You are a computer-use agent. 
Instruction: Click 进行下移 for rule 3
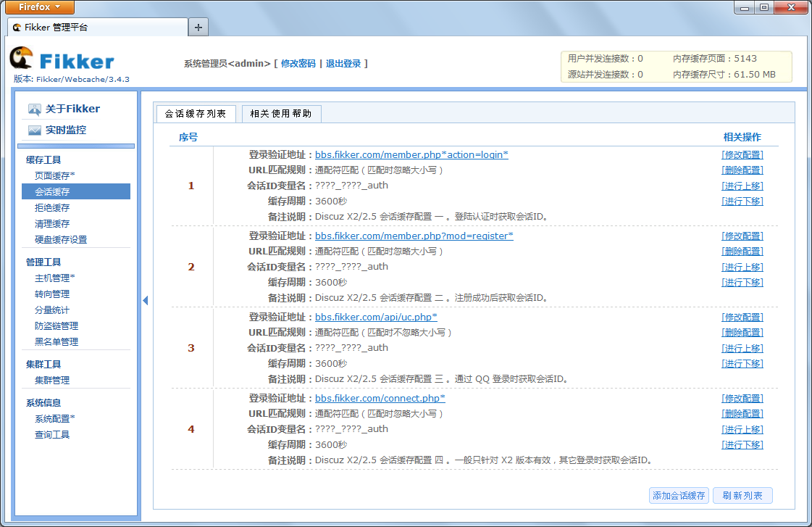[742, 364]
